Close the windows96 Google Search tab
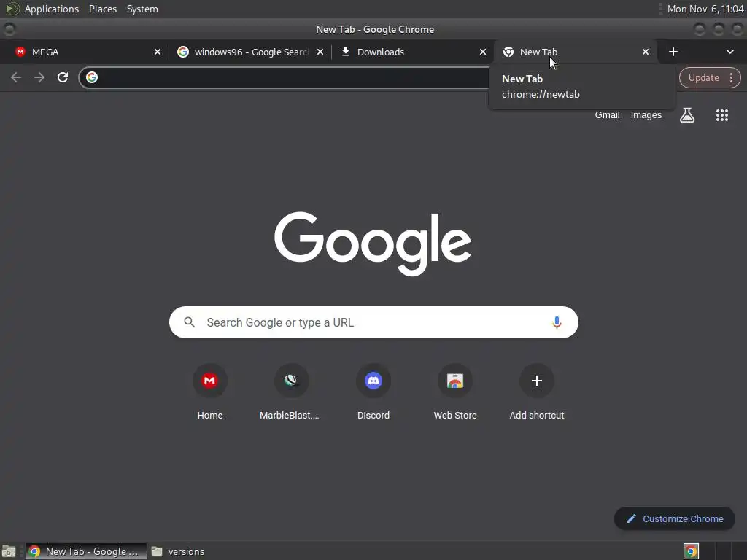 point(320,52)
